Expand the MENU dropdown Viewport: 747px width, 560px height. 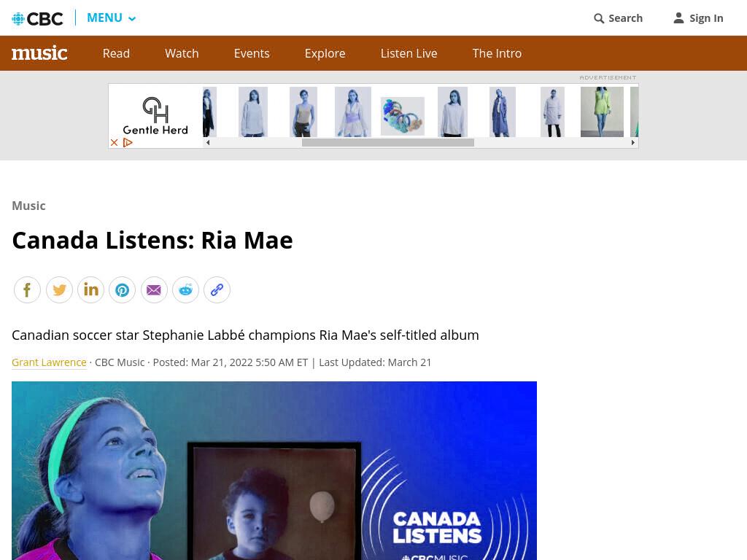coord(111,18)
